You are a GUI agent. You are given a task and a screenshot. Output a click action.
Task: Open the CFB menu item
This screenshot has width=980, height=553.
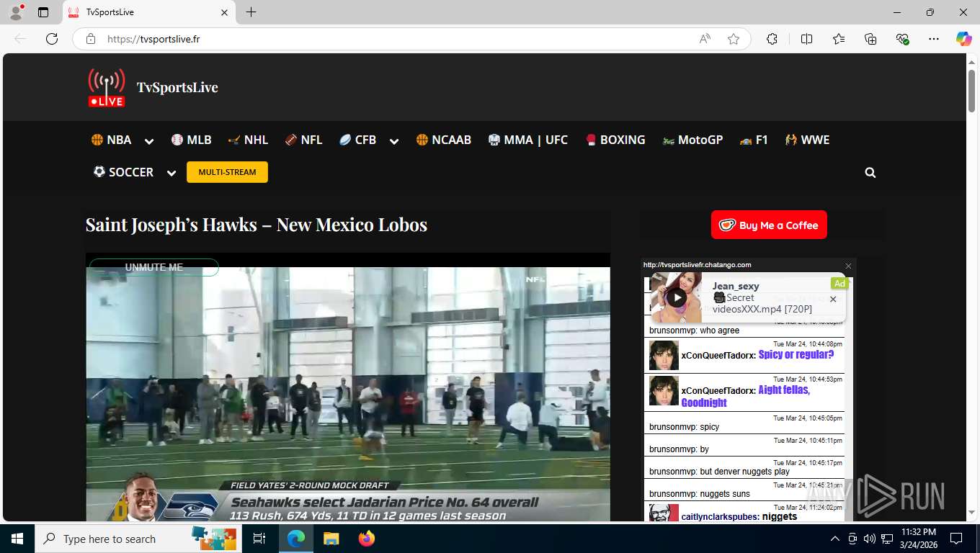(358, 140)
